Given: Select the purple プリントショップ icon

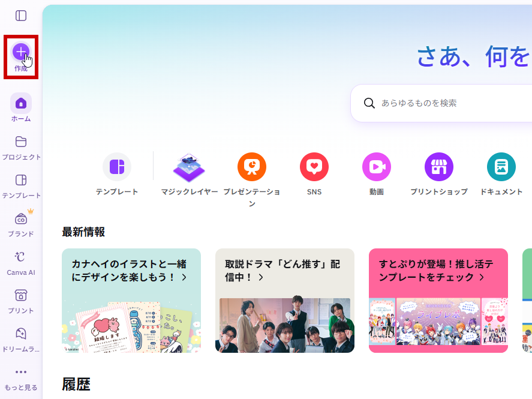Looking at the screenshot, I should (x=439, y=167).
